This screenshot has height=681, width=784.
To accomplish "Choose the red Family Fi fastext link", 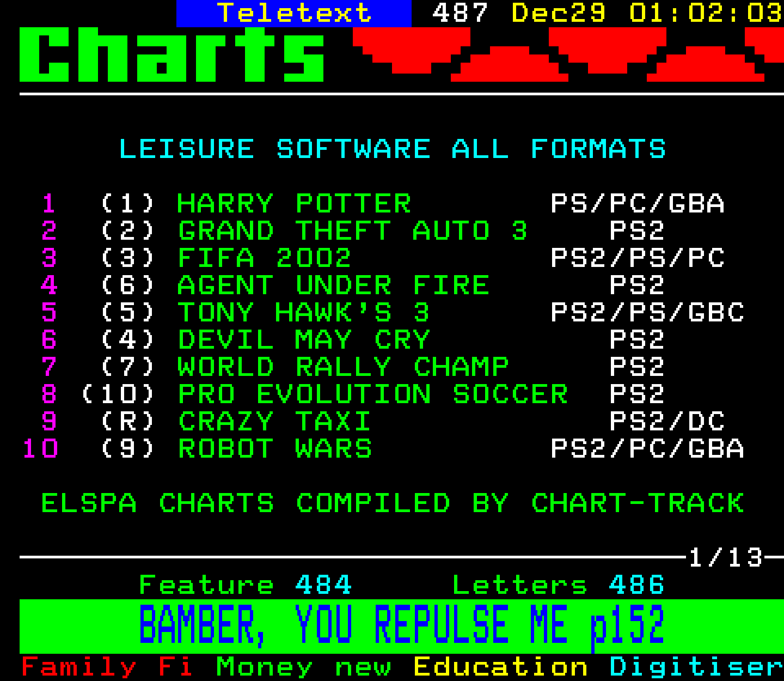I will click(x=107, y=667).
